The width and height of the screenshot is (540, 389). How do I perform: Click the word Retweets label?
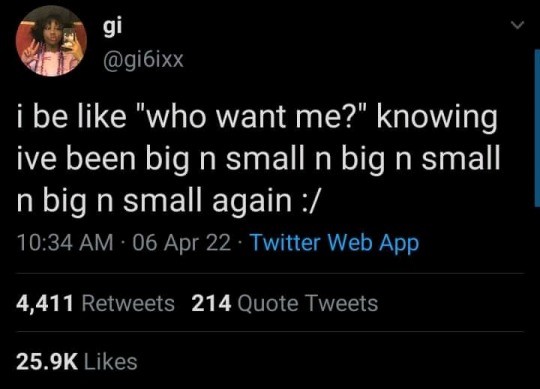[x=128, y=303]
